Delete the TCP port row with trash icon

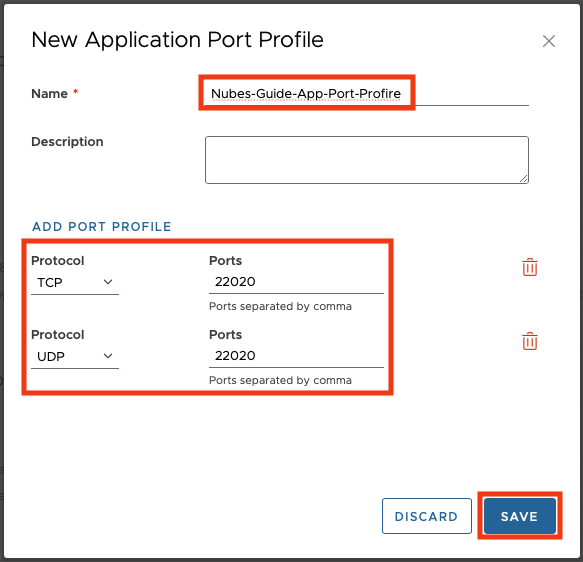pos(529,267)
